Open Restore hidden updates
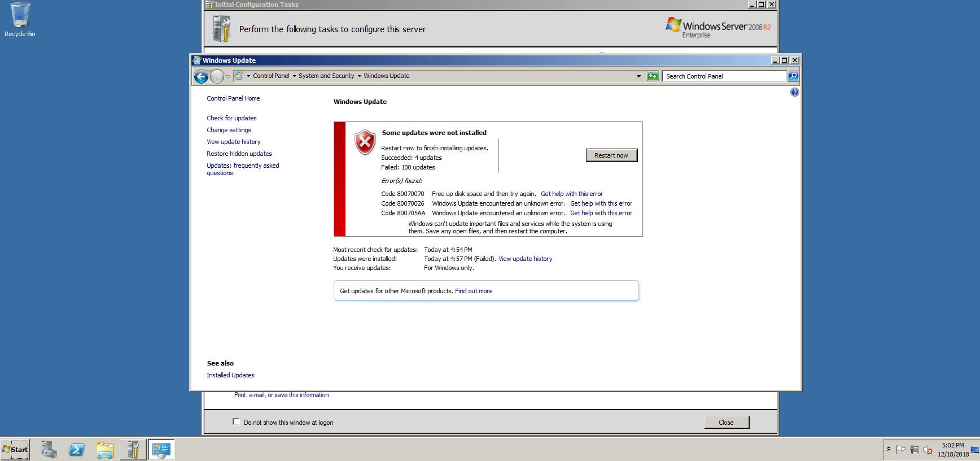980x461 pixels. (x=239, y=154)
